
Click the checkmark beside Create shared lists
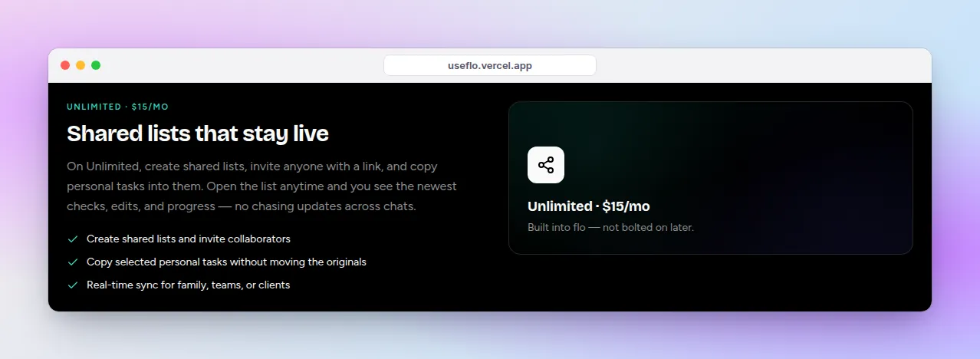[x=73, y=239]
